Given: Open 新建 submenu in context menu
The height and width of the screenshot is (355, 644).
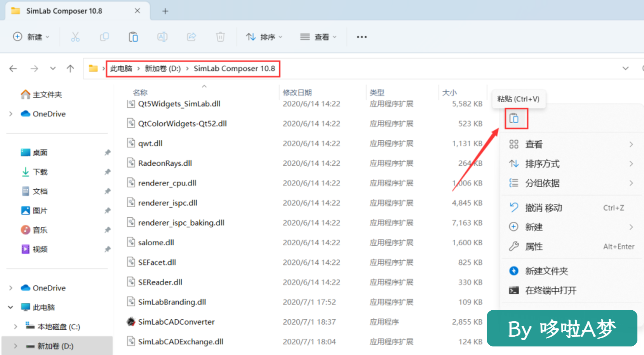Looking at the screenshot, I should pos(571,227).
